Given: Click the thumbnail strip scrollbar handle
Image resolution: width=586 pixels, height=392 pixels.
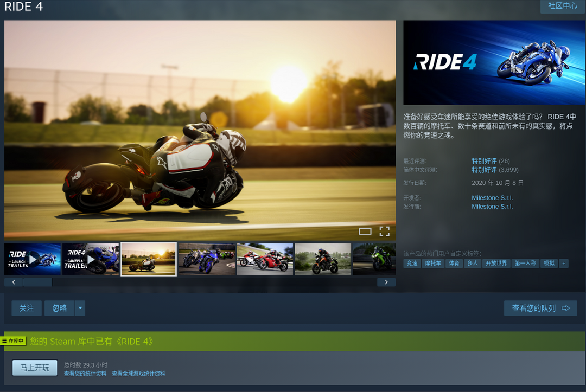Looking at the screenshot, I should pos(38,282).
